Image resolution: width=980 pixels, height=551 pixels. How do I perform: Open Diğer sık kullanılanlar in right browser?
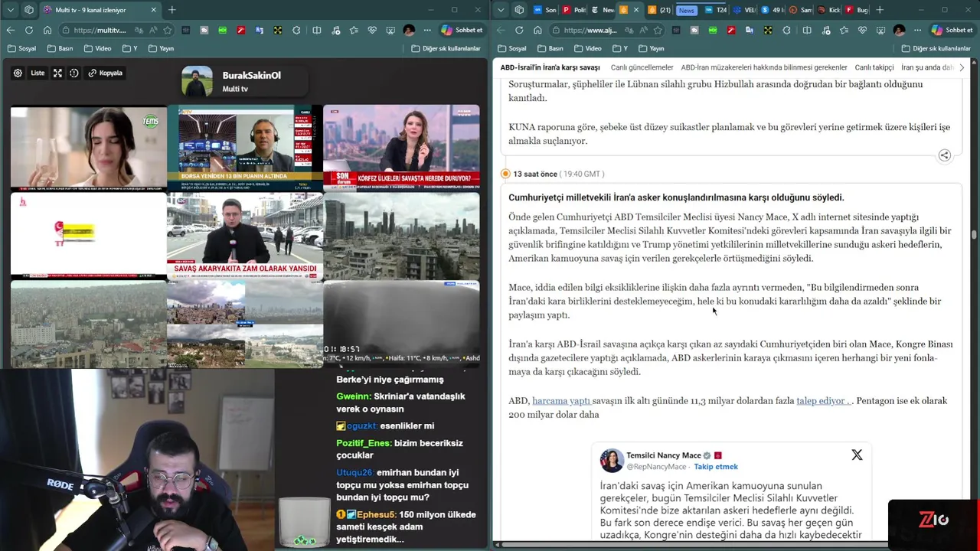coord(936,48)
